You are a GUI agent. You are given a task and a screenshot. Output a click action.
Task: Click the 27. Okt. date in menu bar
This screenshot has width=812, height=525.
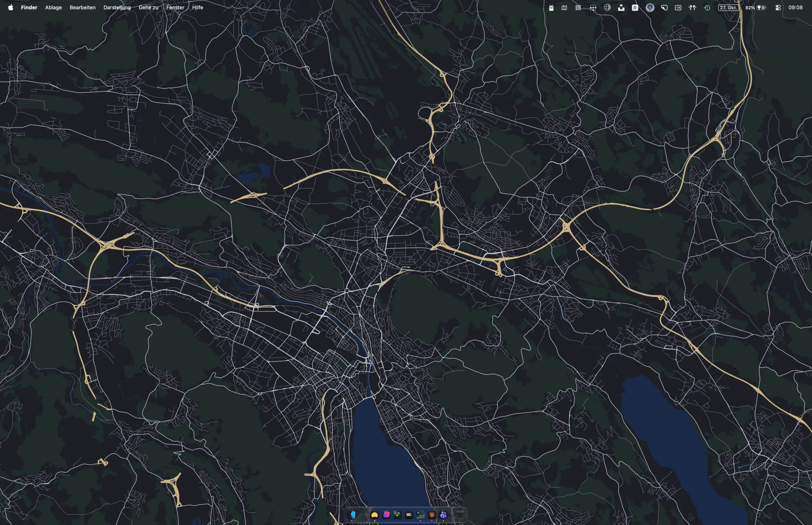[x=728, y=7]
